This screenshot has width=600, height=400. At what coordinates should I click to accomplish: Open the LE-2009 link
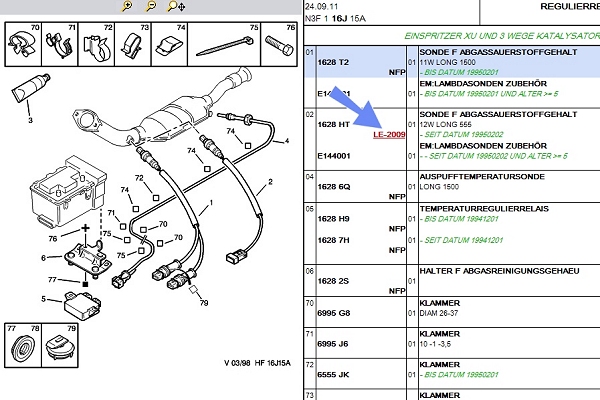(x=388, y=134)
